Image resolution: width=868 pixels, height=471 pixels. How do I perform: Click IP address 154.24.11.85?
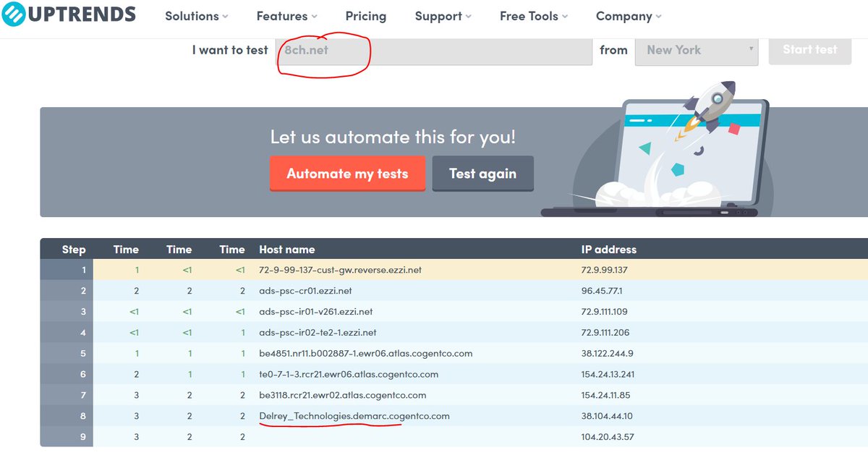pos(606,396)
